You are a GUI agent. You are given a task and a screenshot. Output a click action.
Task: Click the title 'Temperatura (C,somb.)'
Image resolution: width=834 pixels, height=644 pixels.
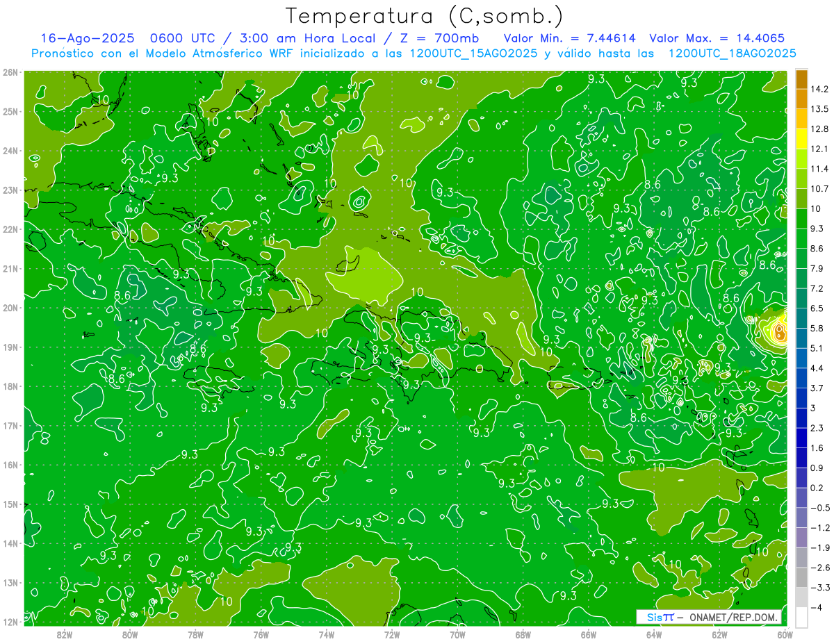click(424, 16)
